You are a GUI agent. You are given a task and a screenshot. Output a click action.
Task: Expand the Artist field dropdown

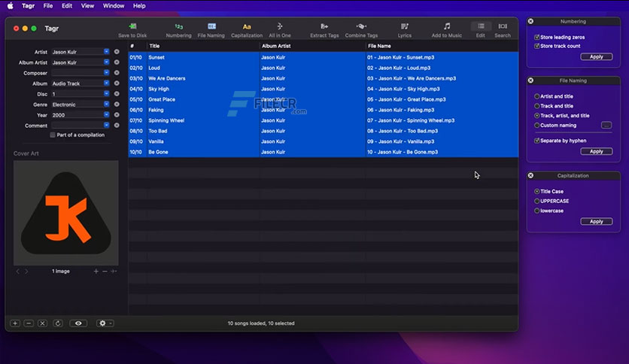pos(106,52)
